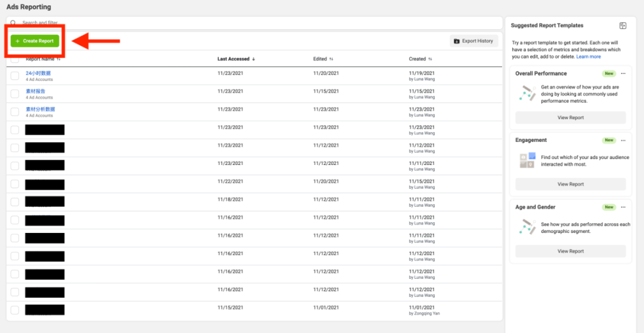
Task: Click 'by Zongqing Yan' creator text
Action: pyautogui.click(x=425, y=314)
